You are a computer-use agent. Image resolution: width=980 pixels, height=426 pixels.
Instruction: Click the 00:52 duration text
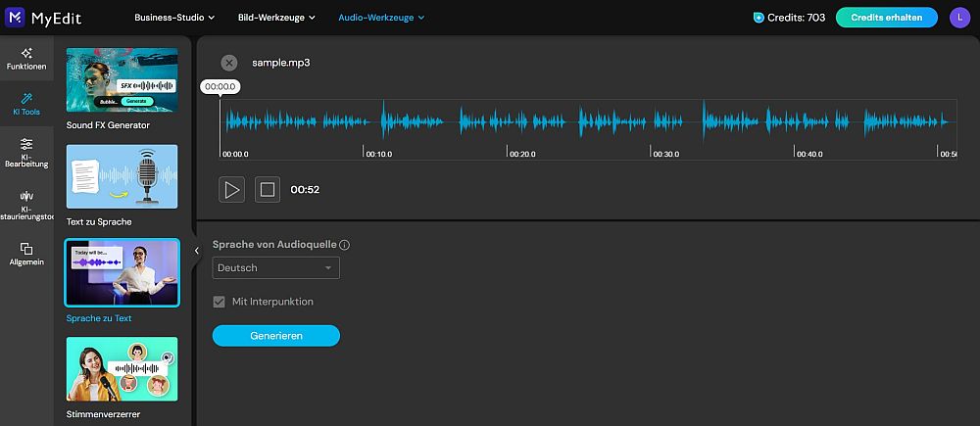305,189
